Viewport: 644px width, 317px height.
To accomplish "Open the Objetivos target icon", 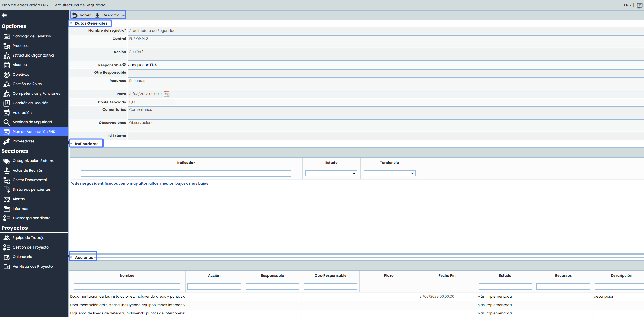I will [7, 75].
